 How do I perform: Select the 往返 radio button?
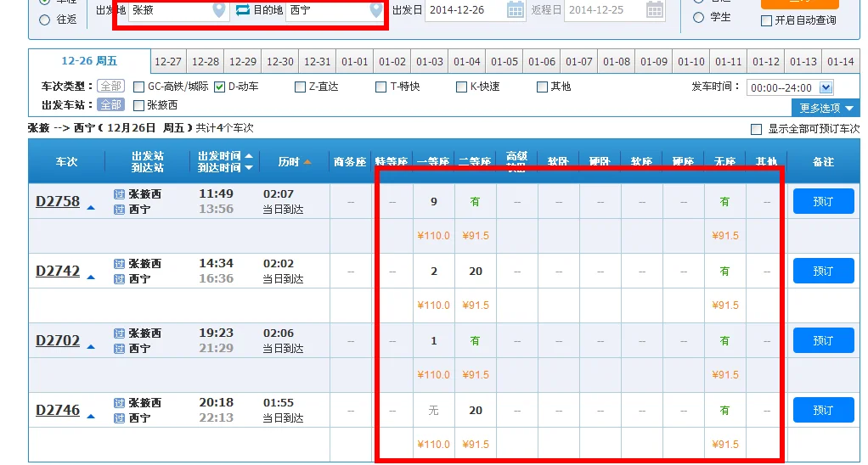click(x=45, y=20)
